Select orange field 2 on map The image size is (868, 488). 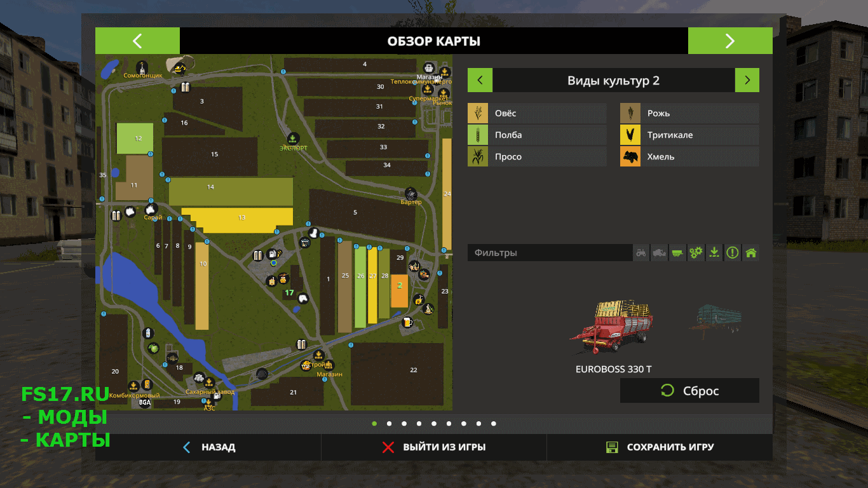pyautogui.click(x=399, y=291)
